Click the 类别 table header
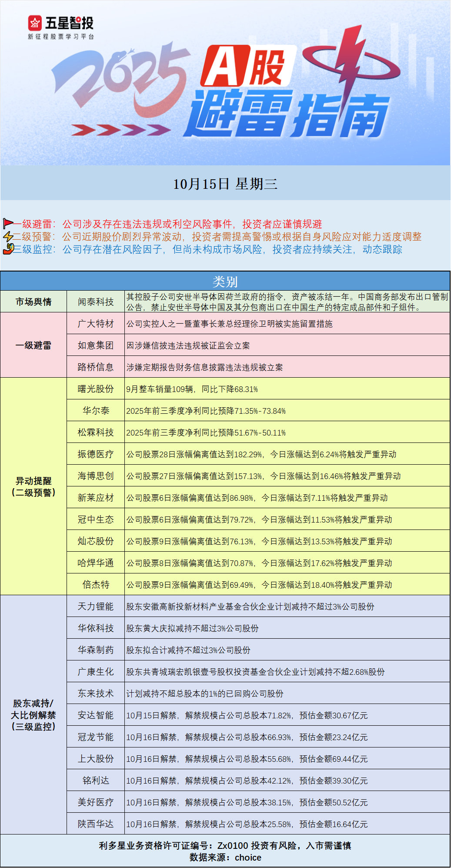 (225, 282)
